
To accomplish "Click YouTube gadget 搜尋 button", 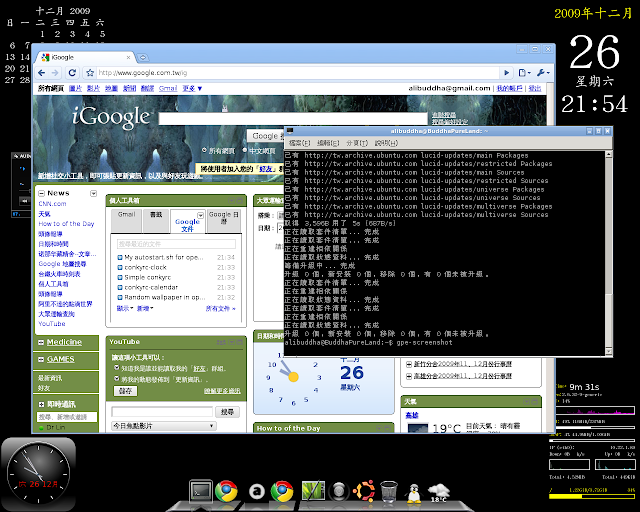I will (x=227, y=412).
